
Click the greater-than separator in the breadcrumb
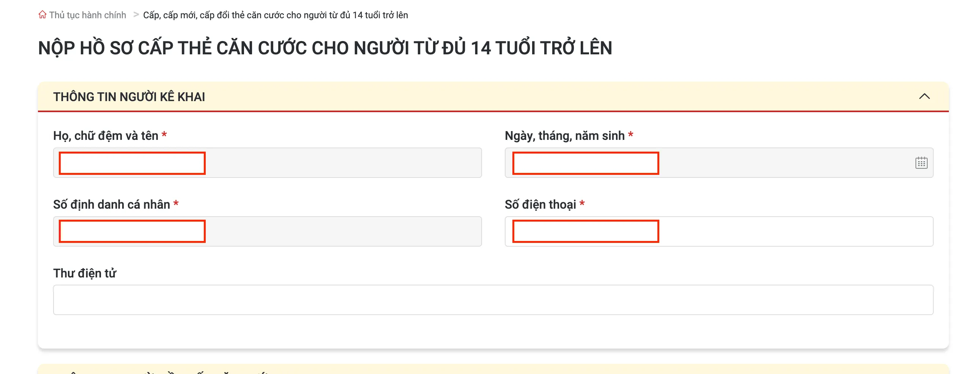135,15
